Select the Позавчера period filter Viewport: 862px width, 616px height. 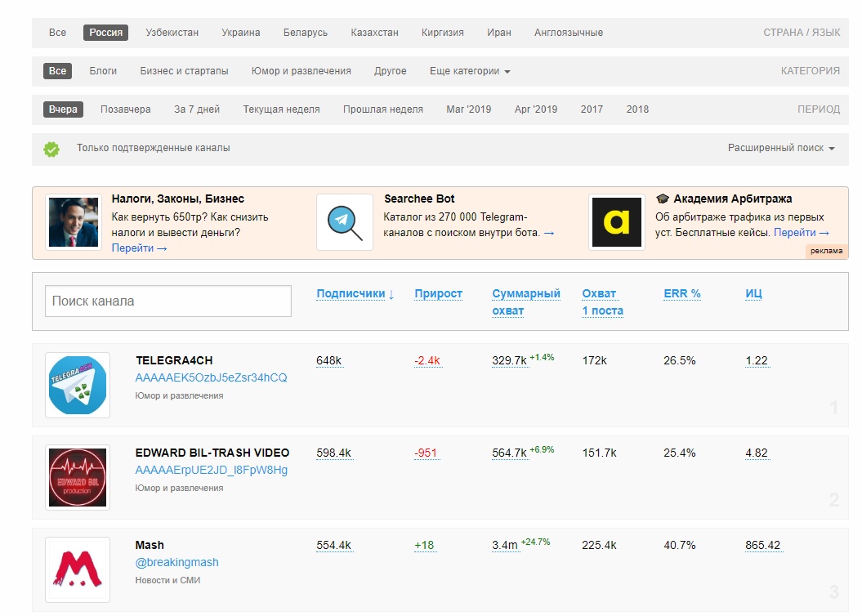point(125,109)
